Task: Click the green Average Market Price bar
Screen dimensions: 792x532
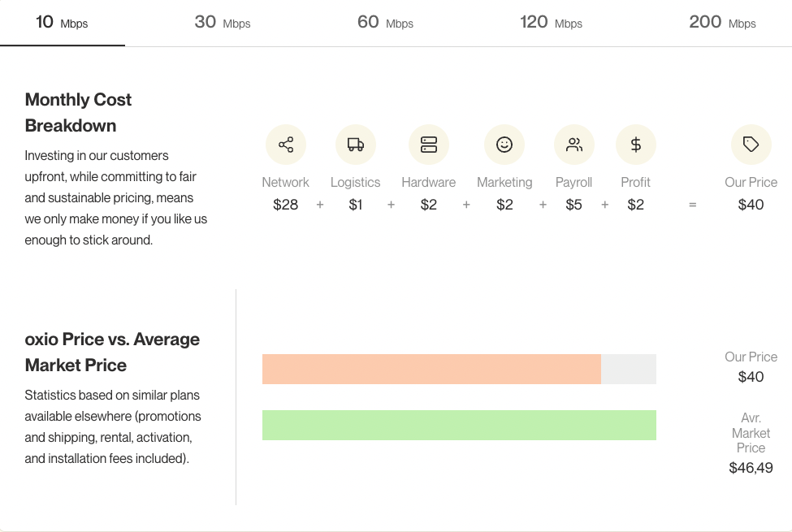Action: point(459,425)
